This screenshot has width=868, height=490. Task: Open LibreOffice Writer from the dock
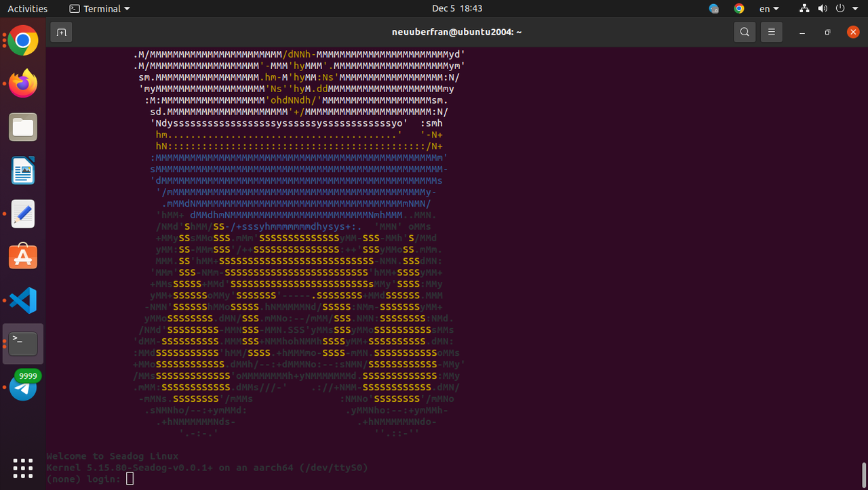click(x=22, y=170)
